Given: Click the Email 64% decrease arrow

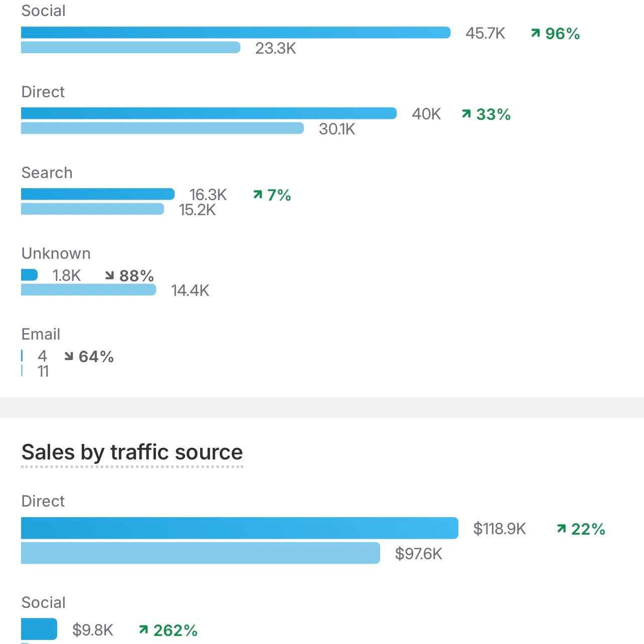Looking at the screenshot, I should click(x=69, y=356).
